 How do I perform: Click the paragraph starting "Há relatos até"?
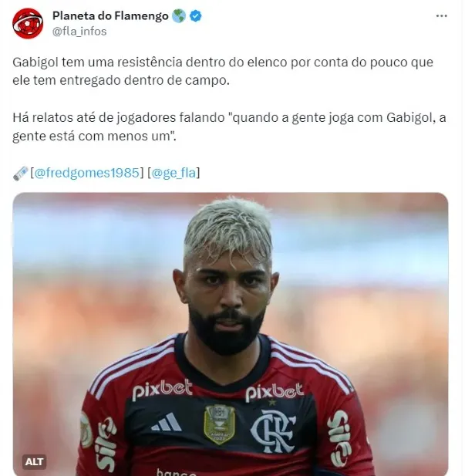click(x=229, y=127)
